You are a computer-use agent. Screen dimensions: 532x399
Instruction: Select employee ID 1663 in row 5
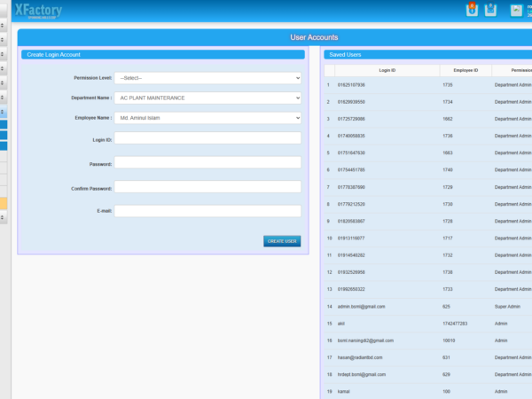(x=448, y=153)
